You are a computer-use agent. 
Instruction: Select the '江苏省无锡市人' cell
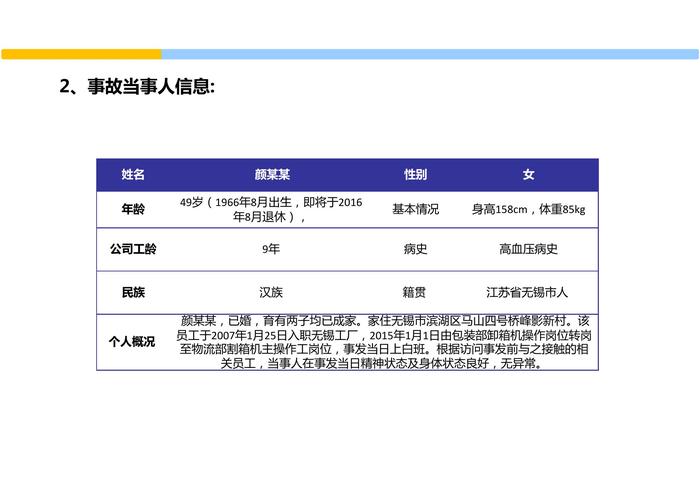[x=527, y=292]
